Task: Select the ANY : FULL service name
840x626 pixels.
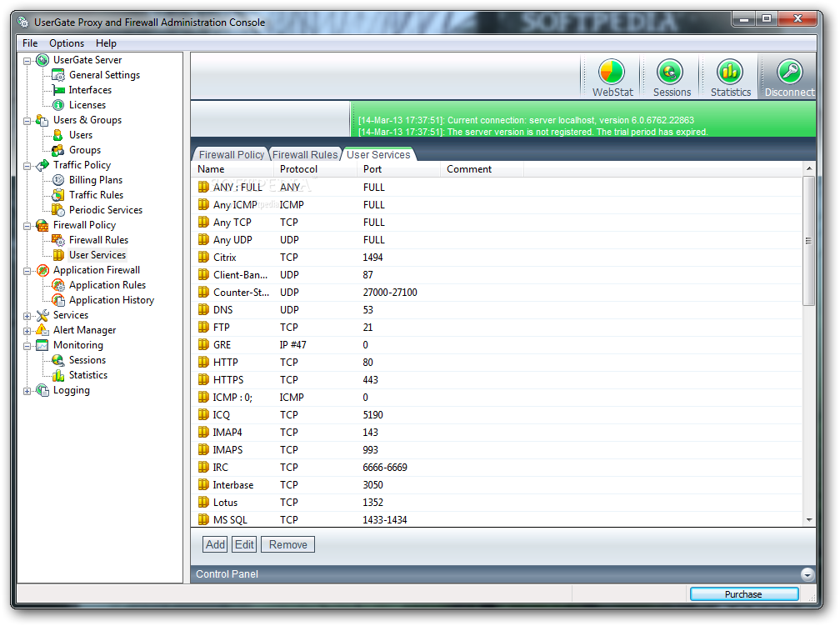Action: click(x=237, y=188)
